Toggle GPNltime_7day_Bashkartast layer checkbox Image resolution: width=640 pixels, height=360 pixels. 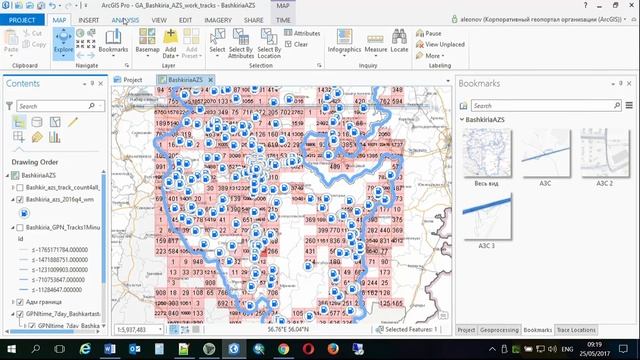click(x=20, y=314)
